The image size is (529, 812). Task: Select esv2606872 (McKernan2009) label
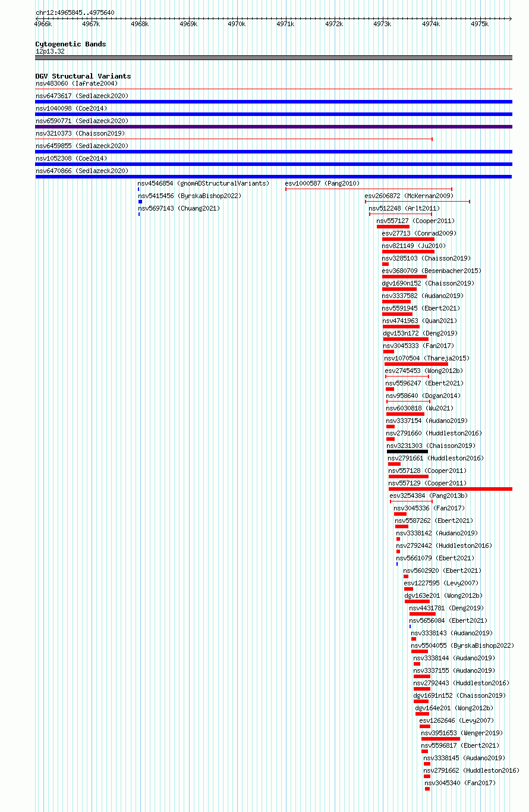[x=409, y=196]
